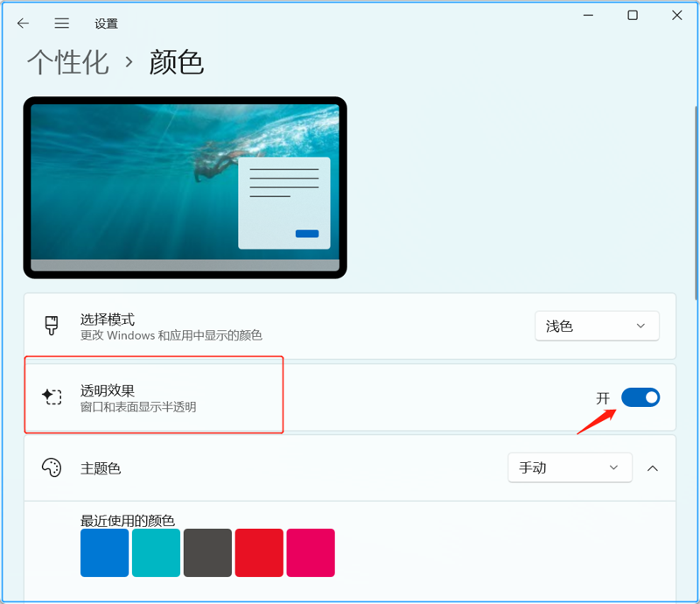Select the magenta recent color swatch

point(311,552)
